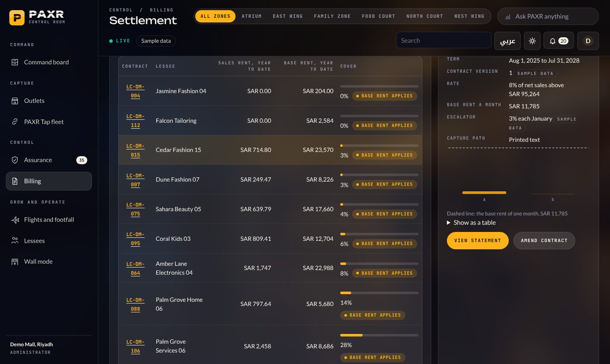Open contract LC-DM-095 link
The image size is (610, 364).
pos(135,239)
